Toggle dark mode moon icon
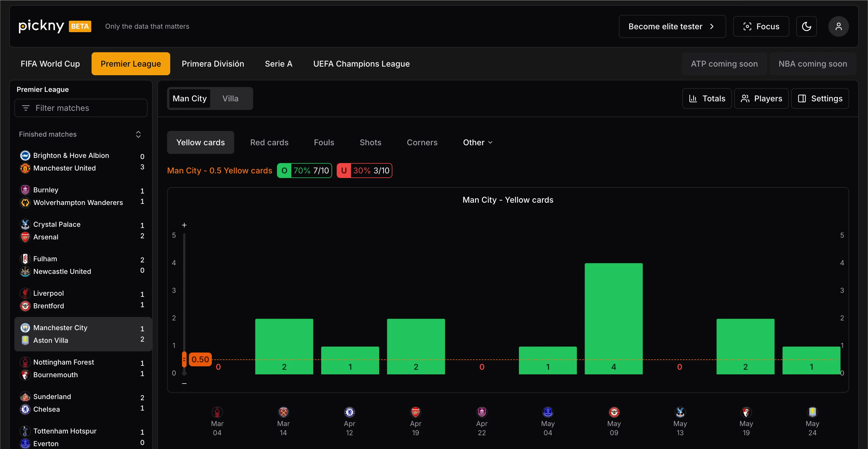 coord(806,26)
